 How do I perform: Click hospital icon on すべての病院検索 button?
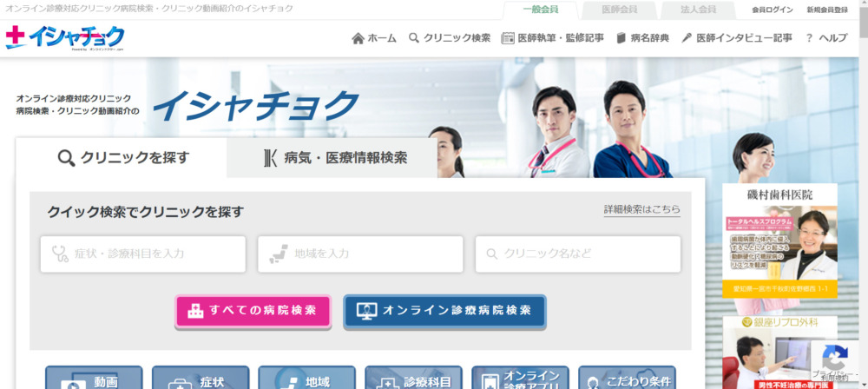click(195, 311)
